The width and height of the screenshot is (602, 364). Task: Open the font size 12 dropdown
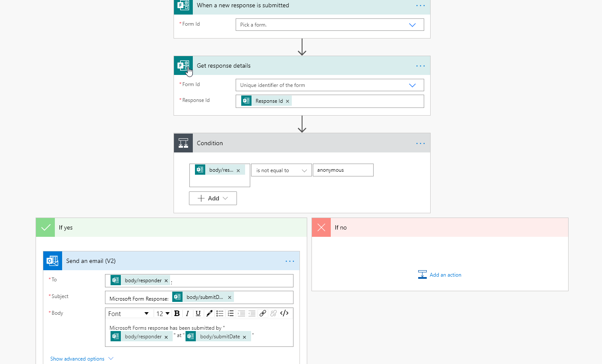coord(162,313)
